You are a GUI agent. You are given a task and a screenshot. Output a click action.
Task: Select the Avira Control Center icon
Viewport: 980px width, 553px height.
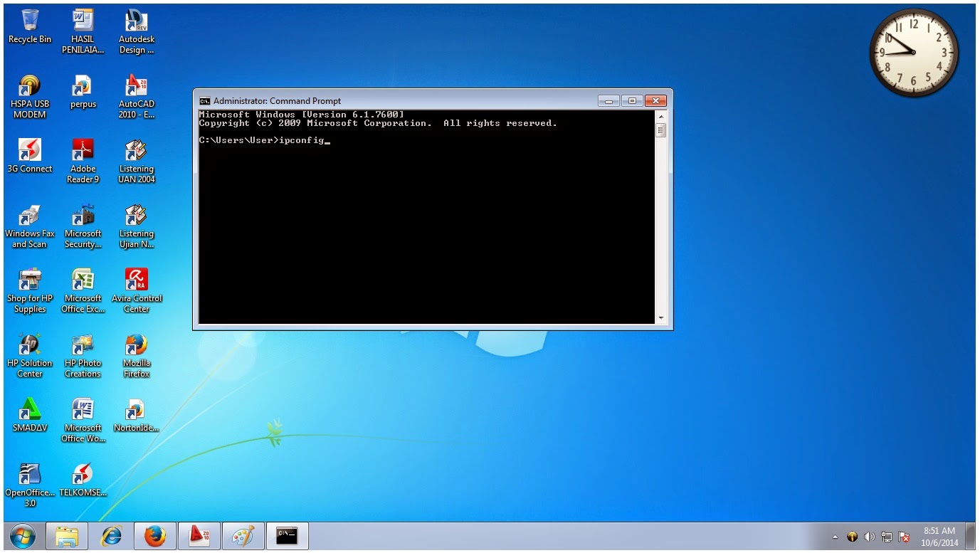pyautogui.click(x=136, y=291)
